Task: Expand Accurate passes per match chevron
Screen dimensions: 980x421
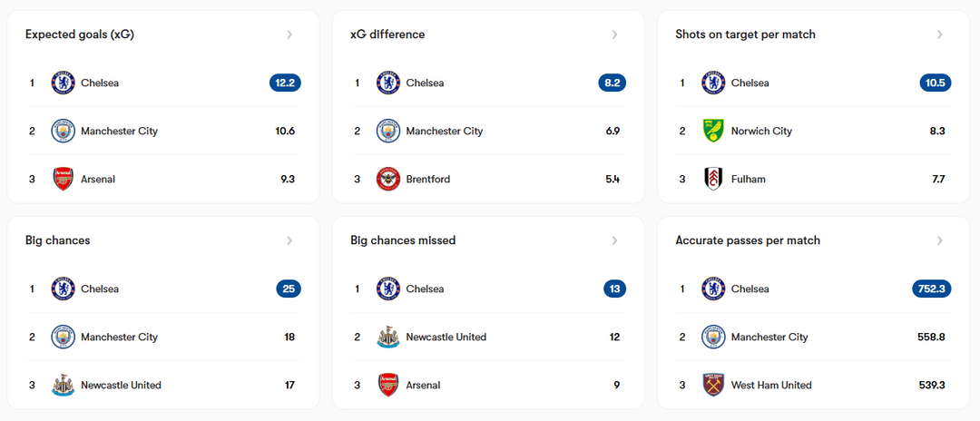Action: 939,240
